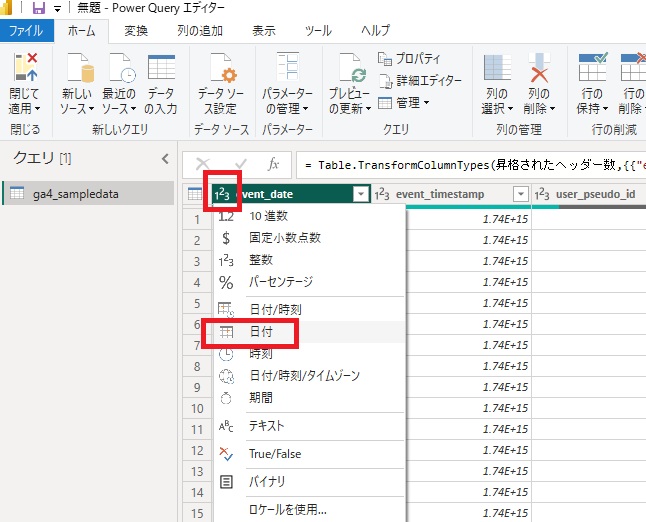
Task: Open the quick access toolbar customize arrow
Action: tap(58, 8)
